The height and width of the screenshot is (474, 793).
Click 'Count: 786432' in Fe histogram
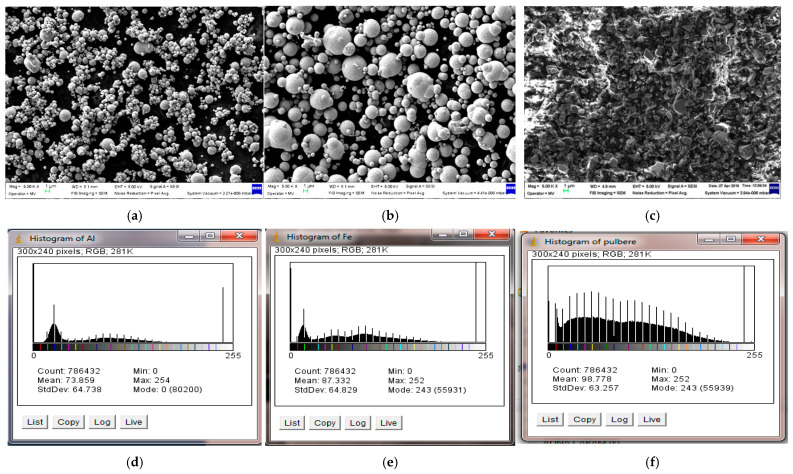325,371
